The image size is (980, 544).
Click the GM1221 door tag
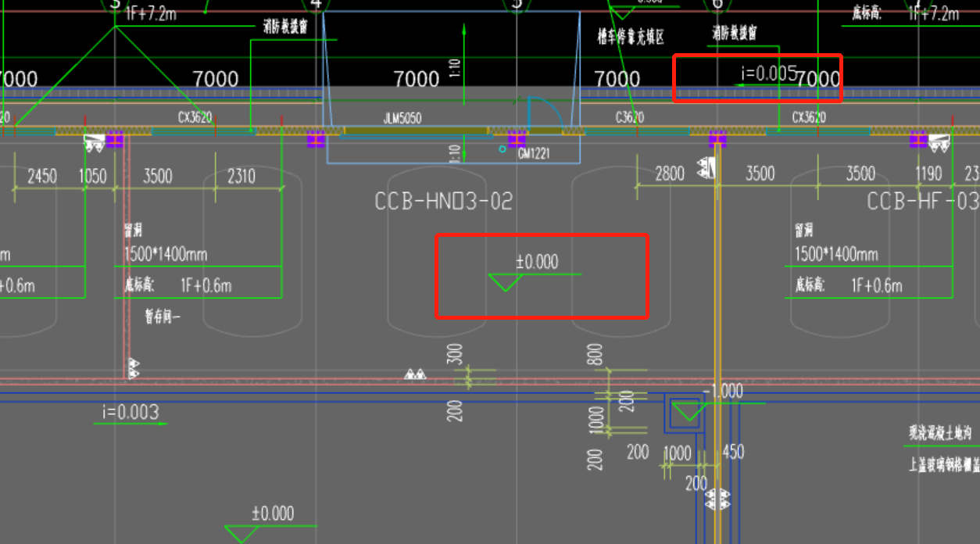(x=534, y=153)
